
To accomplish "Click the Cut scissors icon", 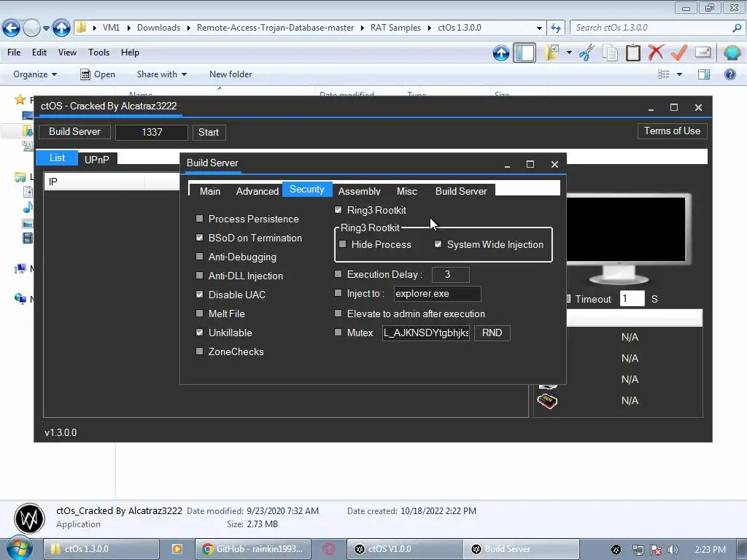I will point(587,52).
